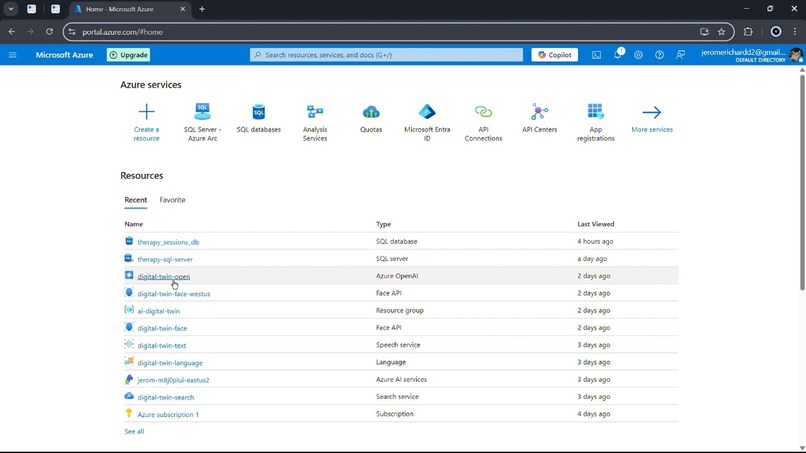Focus the search resources input box
This screenshot has width=806, height=453.
387,55
